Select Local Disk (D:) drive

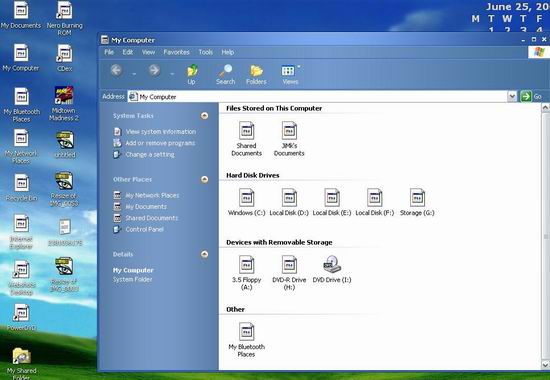click(289, 202)
